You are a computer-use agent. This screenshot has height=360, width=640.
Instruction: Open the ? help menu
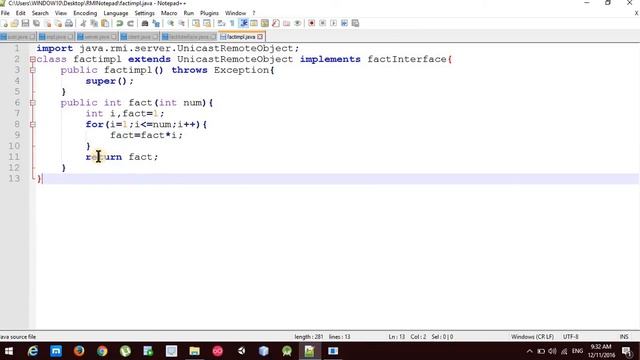[253, 13]
